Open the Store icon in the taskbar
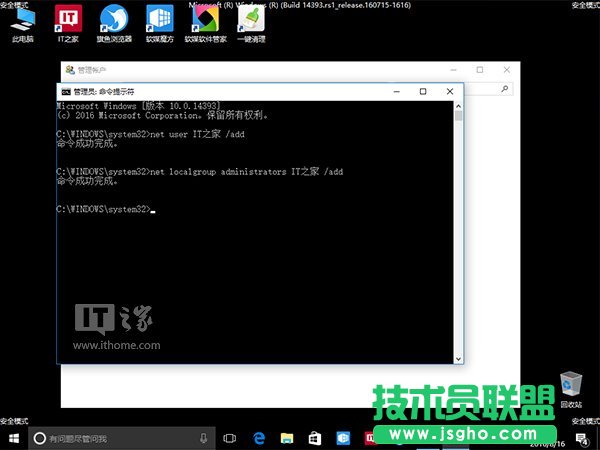Screen dimensions: 600x450 click(x=315, y=438)
